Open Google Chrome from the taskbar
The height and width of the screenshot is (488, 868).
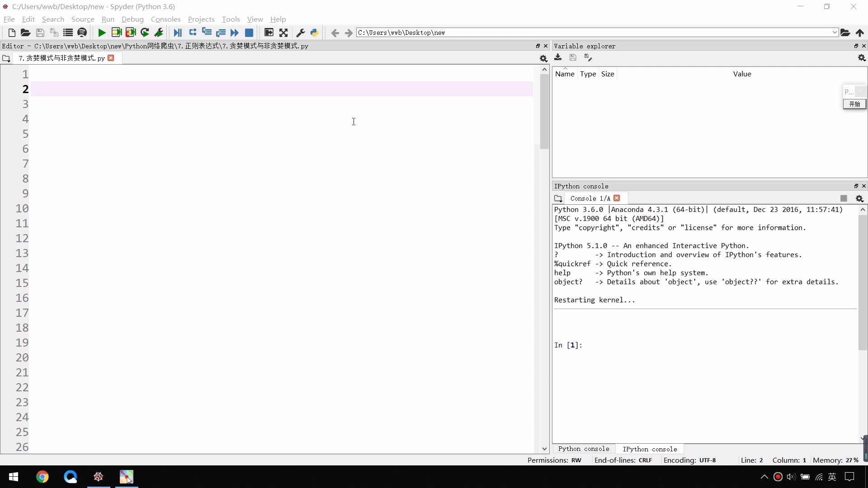click(42, 477)
